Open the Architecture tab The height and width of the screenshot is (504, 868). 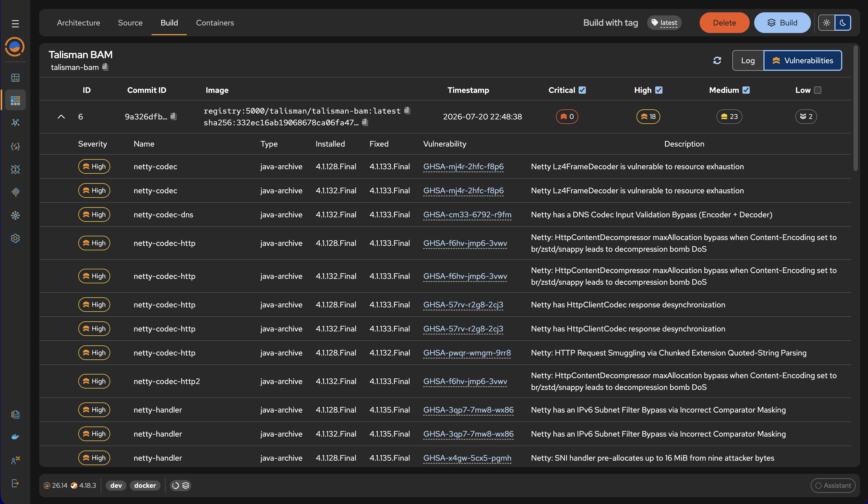tap(79, 23)
